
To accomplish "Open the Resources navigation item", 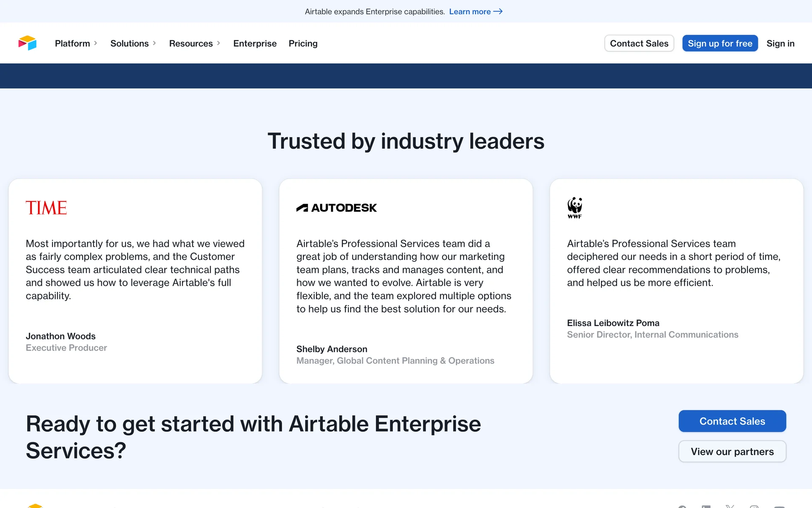I will pos(191,43).
